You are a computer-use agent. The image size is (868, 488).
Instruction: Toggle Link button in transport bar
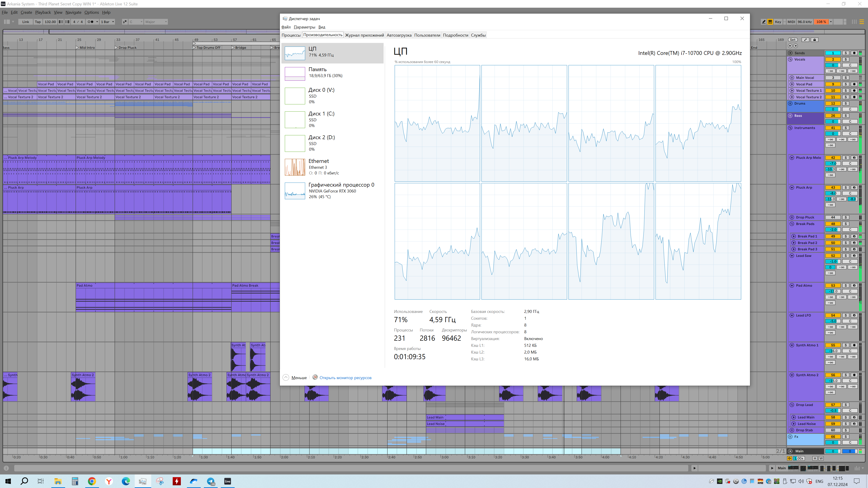point(26,22)
